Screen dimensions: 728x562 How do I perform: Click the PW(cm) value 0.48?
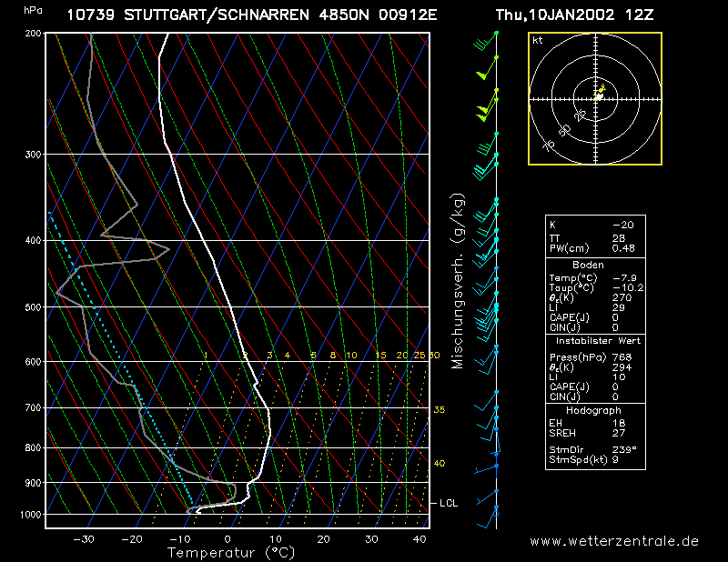point(623,248)
